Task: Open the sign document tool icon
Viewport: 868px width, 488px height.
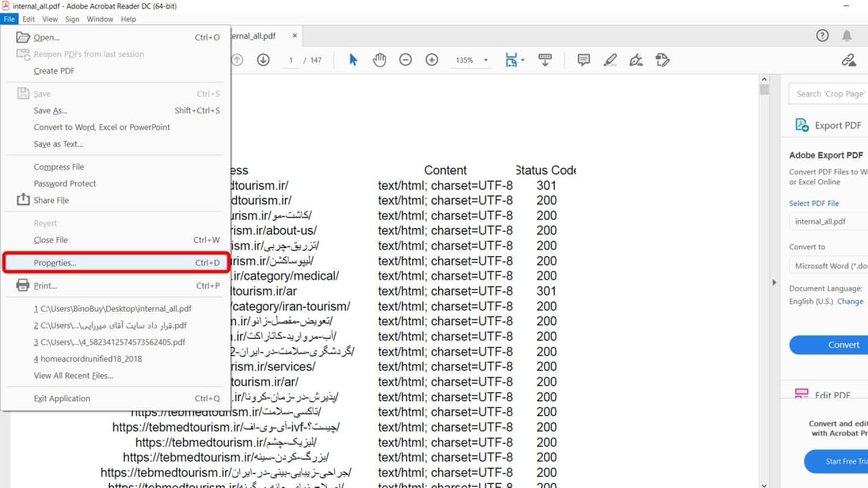Action: 636,60
